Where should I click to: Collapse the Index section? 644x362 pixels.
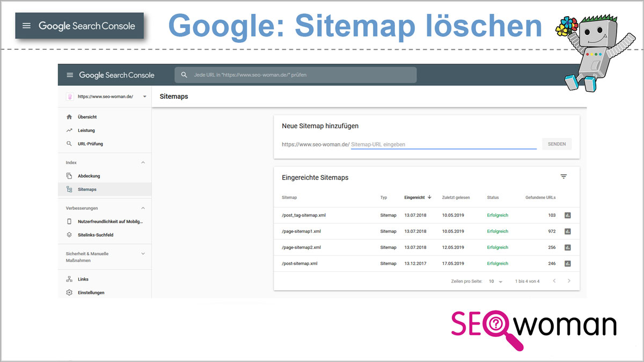tap(143, 162)
